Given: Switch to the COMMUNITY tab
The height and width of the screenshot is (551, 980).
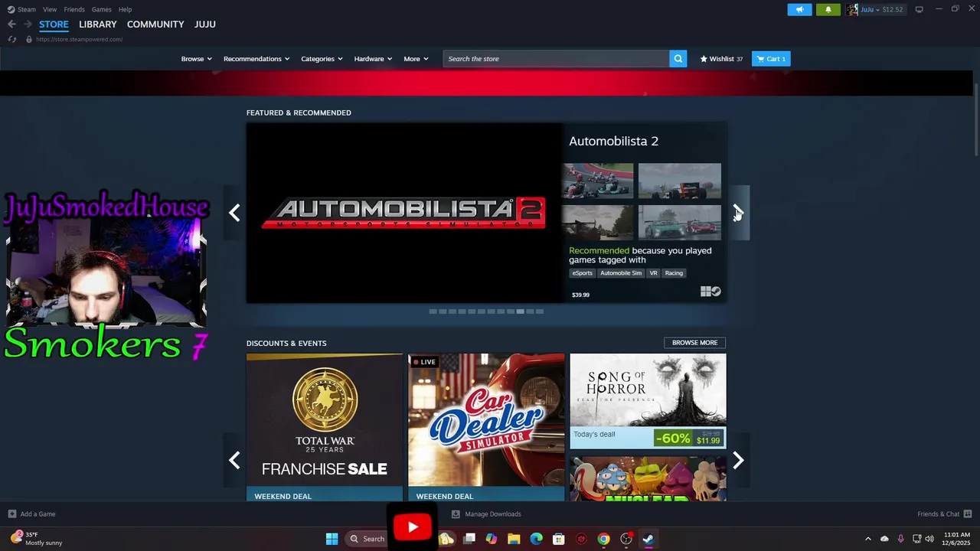Looking at the screenshot, I should (x=155, y=24).
